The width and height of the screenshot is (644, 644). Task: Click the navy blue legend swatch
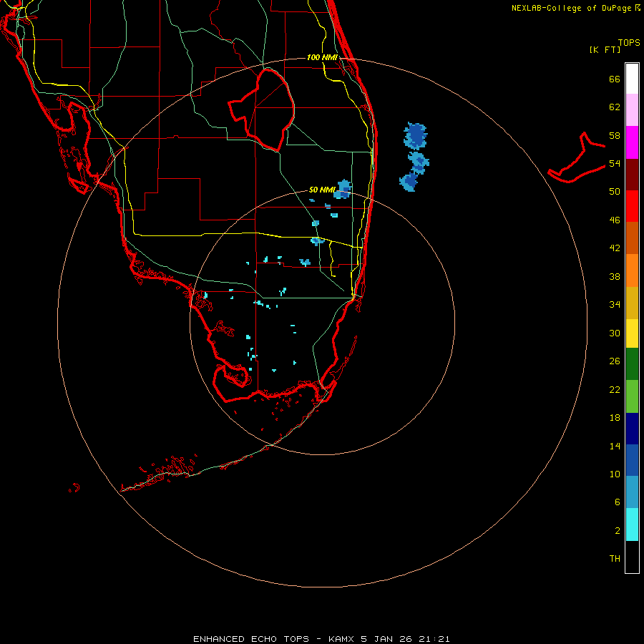[632, 429]
